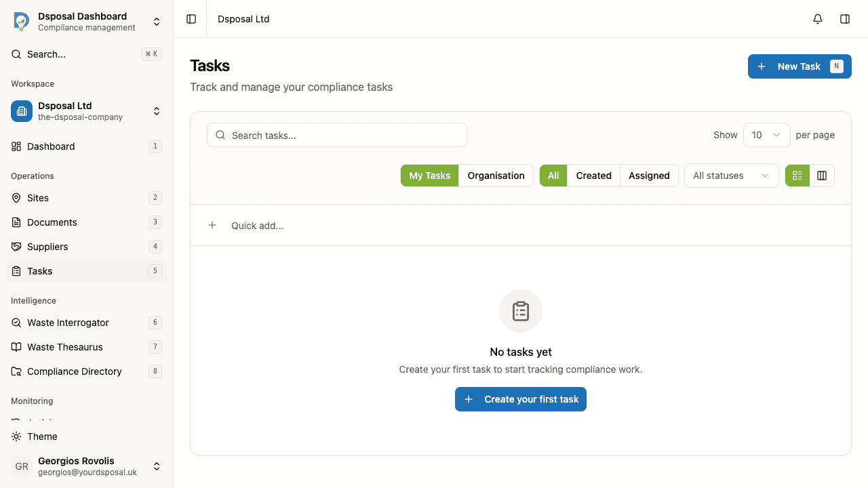This screenshot has width=868, height=488.
Task: Click the Search tasks input field
Action: pos(337,135)
